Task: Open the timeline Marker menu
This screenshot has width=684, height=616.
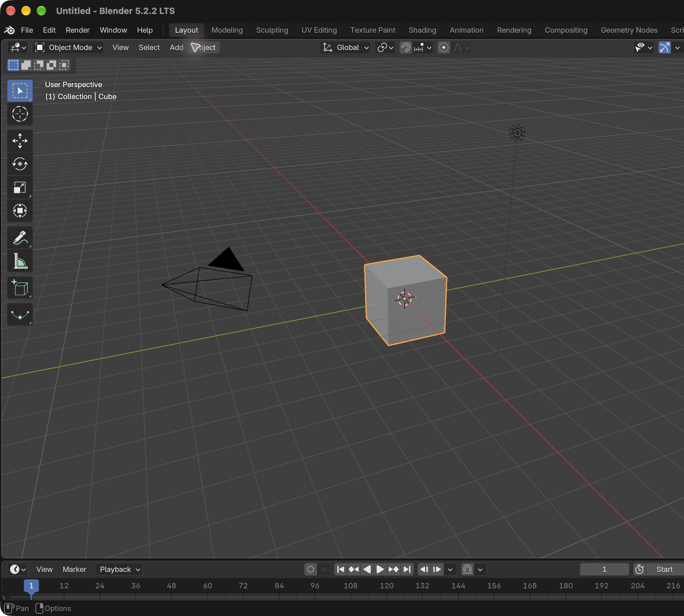Action: (x=74, y=569)
